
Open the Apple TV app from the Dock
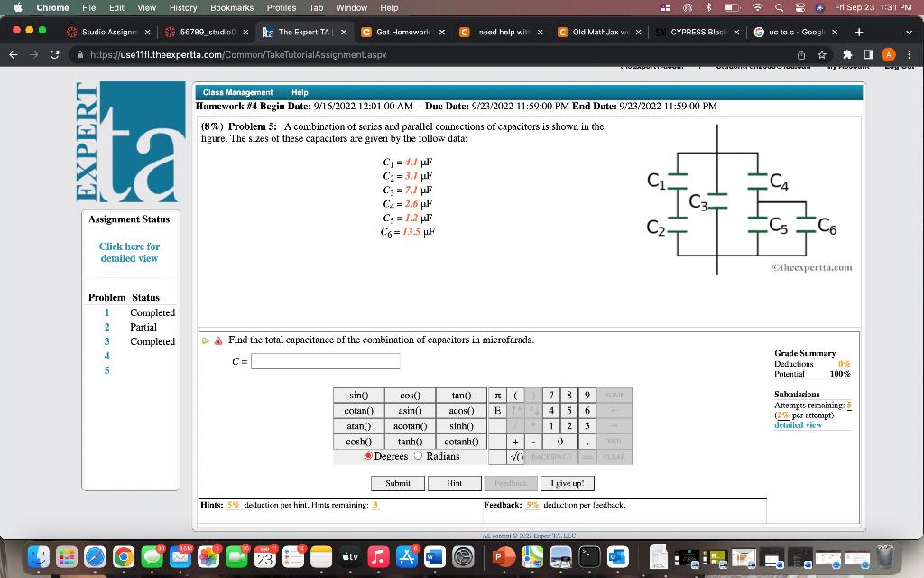pos(349,558)
